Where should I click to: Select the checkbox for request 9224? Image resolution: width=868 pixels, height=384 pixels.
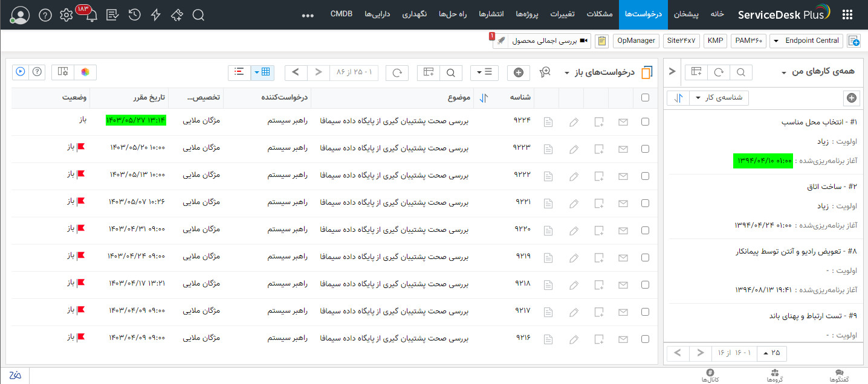pos(645,121)
